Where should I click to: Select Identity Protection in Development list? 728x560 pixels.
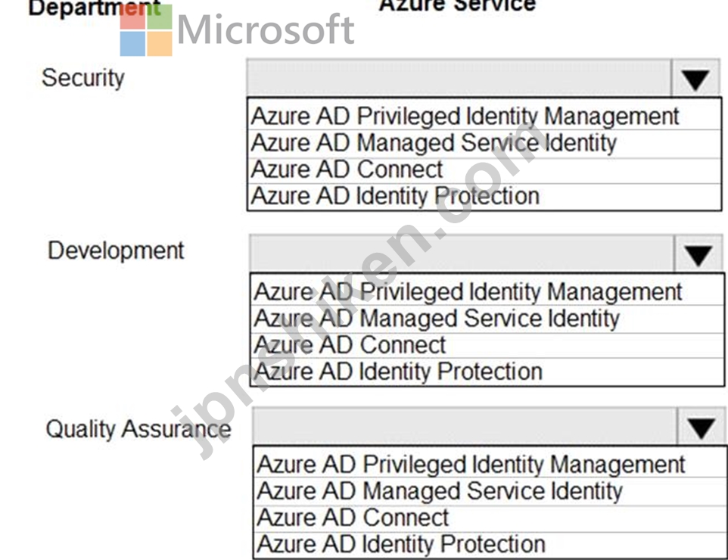click(x=487, y=372)
